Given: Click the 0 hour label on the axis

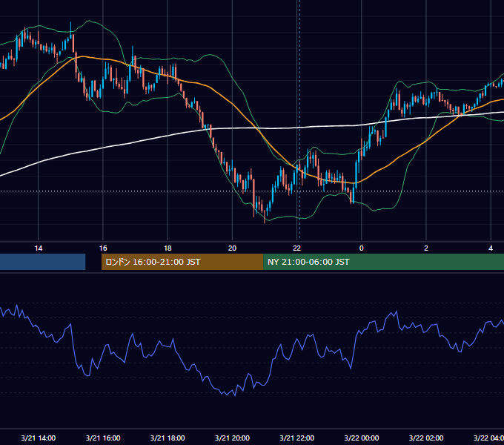Looking at the screenshot, I should pyautogui.click(x=361, y=248).
